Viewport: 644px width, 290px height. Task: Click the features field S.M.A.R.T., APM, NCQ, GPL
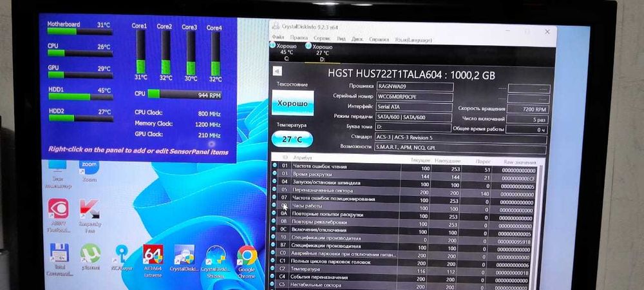click(461, 148)
